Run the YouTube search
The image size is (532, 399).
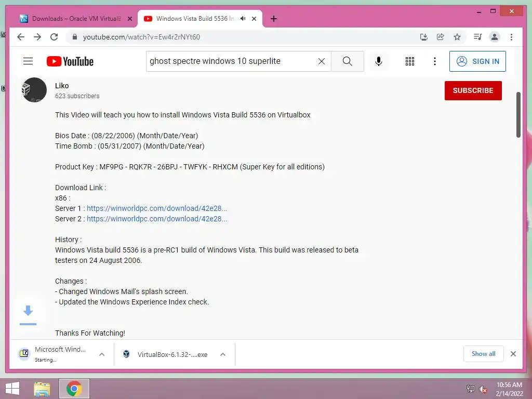[348, 61]
